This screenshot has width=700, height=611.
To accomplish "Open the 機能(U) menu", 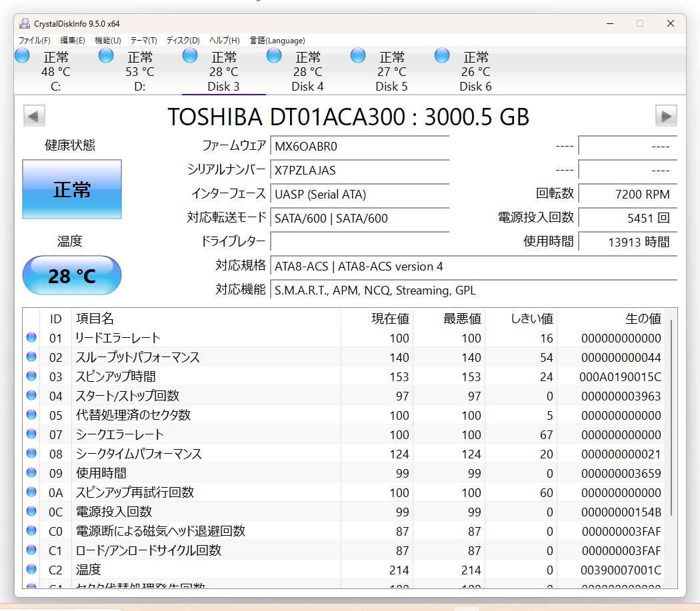I will [x=107, y=41].
